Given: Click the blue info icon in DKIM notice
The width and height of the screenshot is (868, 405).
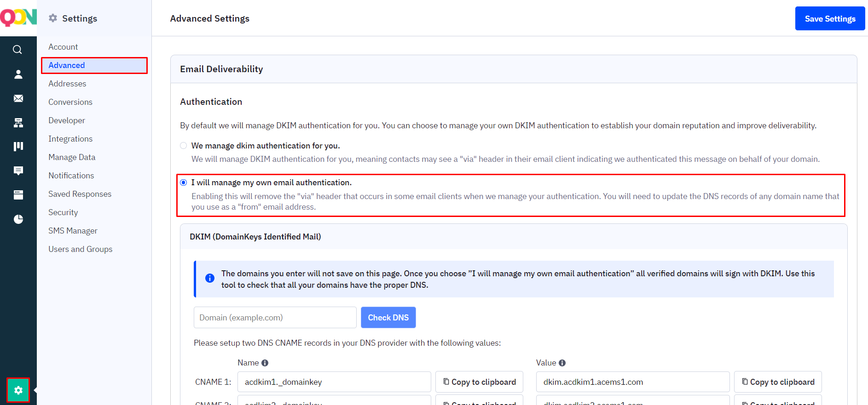Looking at the screenshot, I should click(210, 278).
